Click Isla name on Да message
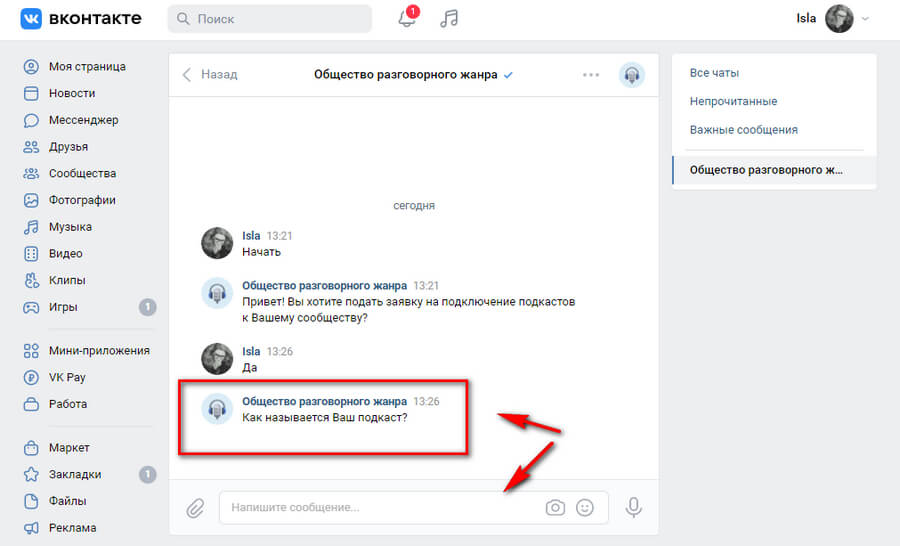Image resolution: width=900 pixels, height=546 pixels. point(251,351)
